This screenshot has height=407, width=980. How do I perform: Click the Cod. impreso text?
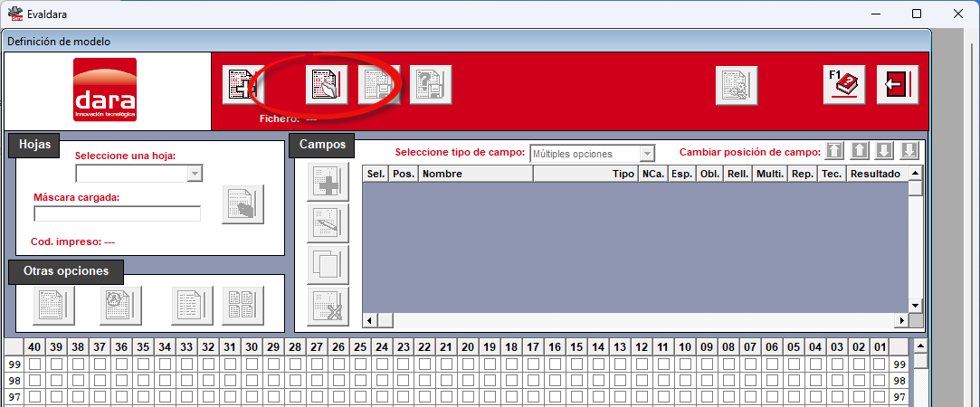point(73,241)
